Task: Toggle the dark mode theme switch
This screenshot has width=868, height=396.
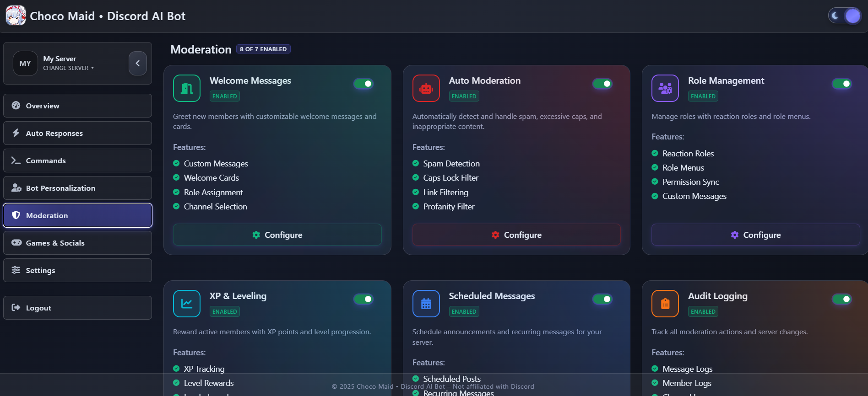Action: (845, 16)
